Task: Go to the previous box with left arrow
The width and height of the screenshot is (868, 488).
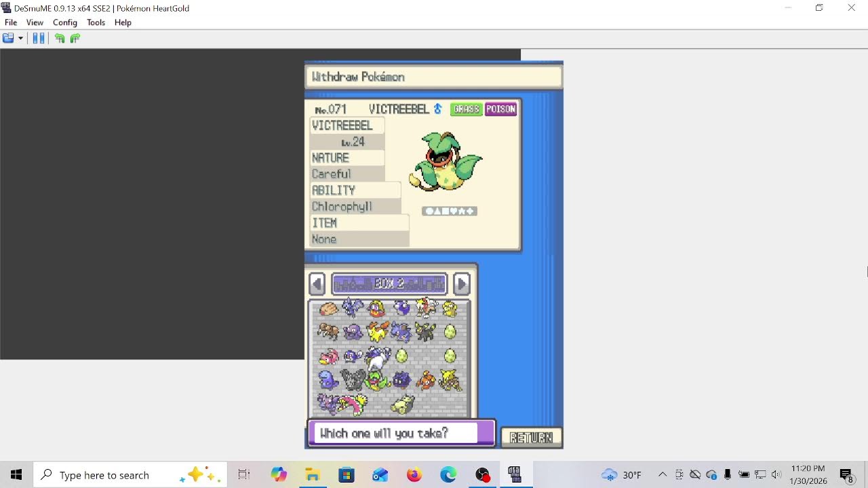Action: coord(317,283)
